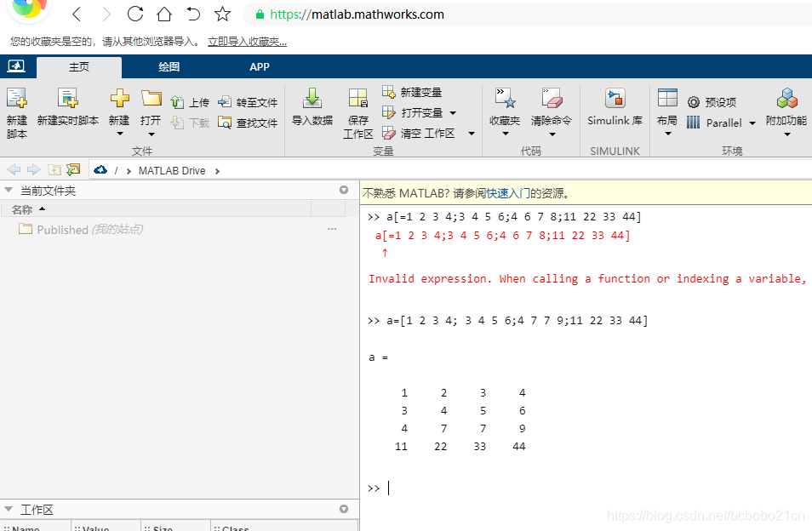Expand the Favorites (收藏夹) dropdown

505,134
